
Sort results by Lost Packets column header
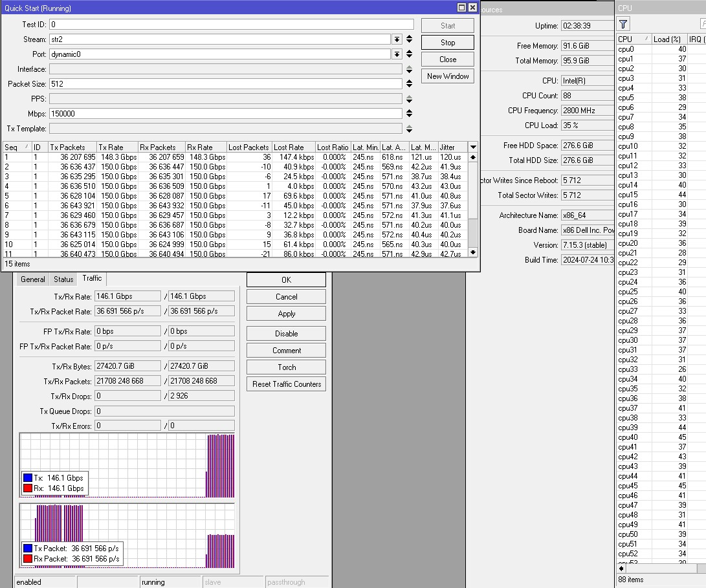pyautogui.click(x=249, y=147)
